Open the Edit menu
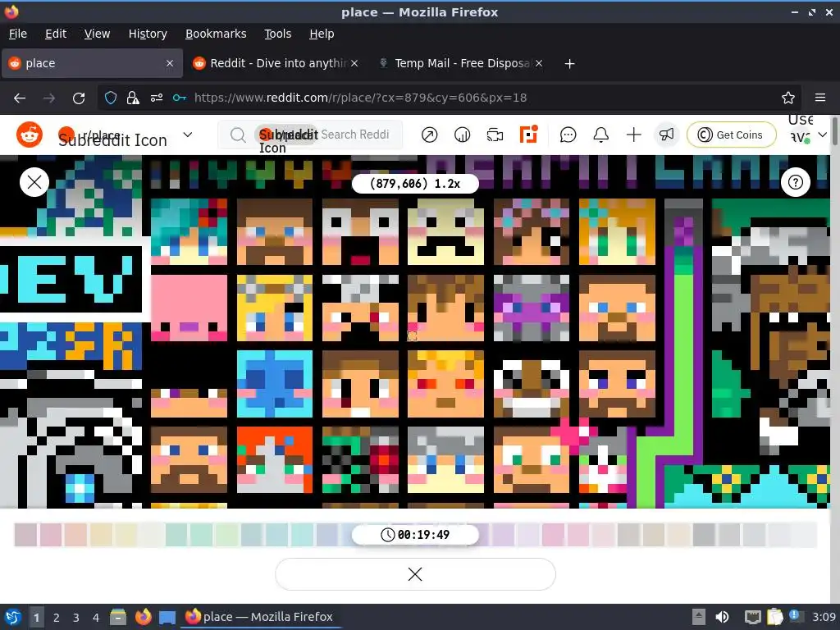The height and width of the screenshot is (630, 840). tap(56, 34)
